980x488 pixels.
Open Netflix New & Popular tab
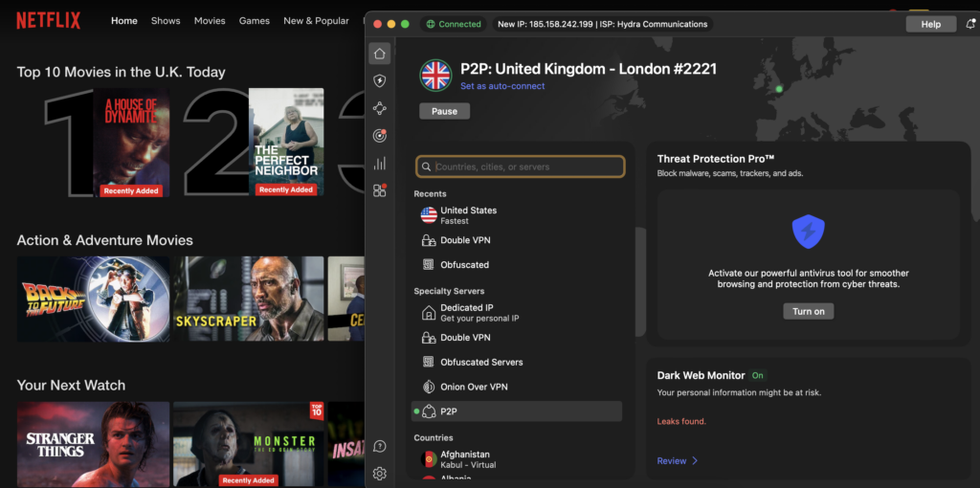pos(316,21)
